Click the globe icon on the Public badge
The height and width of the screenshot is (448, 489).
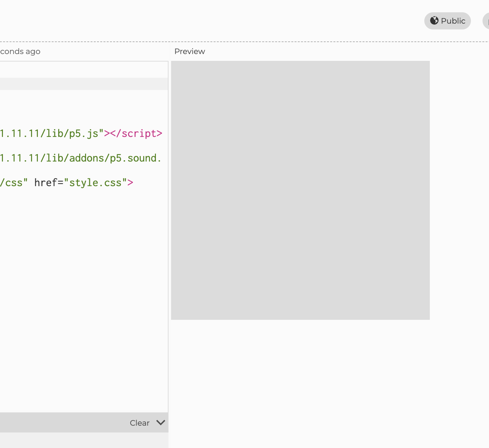pos(434,21)
